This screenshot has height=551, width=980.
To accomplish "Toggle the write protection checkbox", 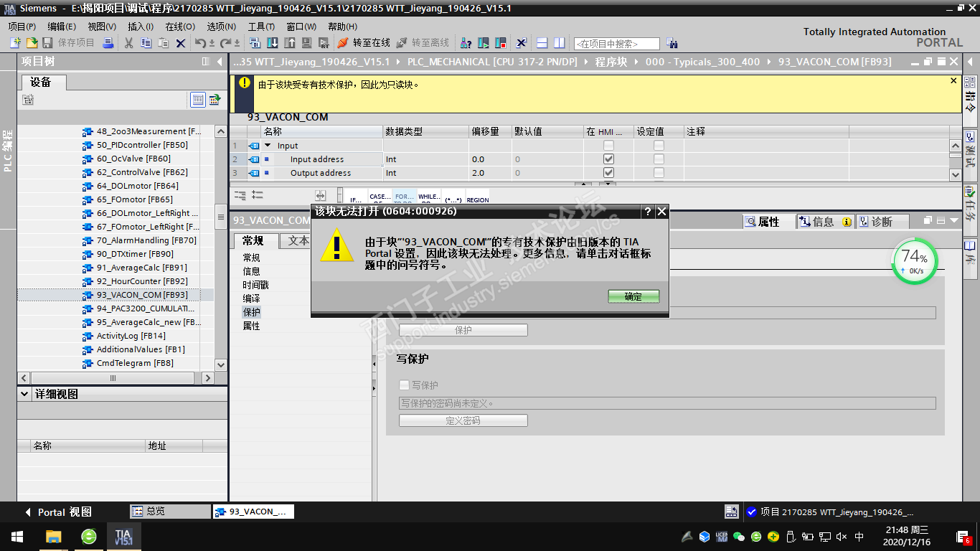I will (x=405, y=385).
